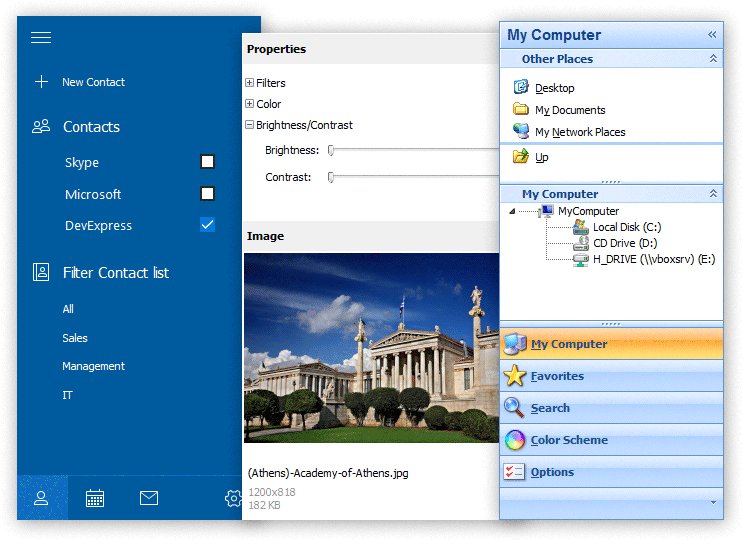Select the person icon in bottom bar
The image size is (743, 540).
(x=41, y=498)
